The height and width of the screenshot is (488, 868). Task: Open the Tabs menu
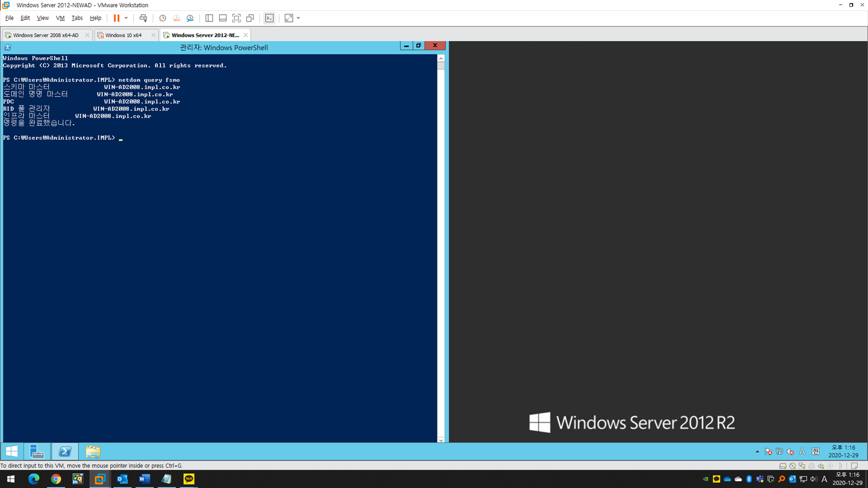click(77, 18)
